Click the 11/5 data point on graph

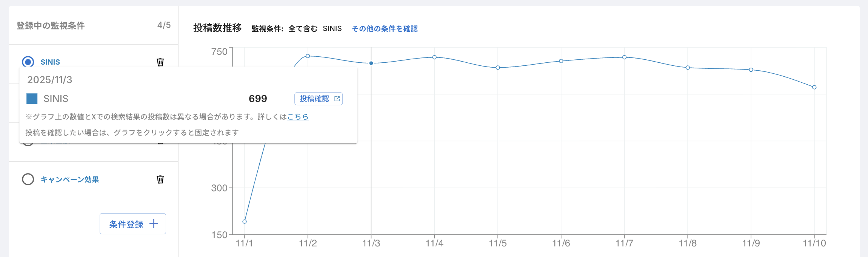498,68
